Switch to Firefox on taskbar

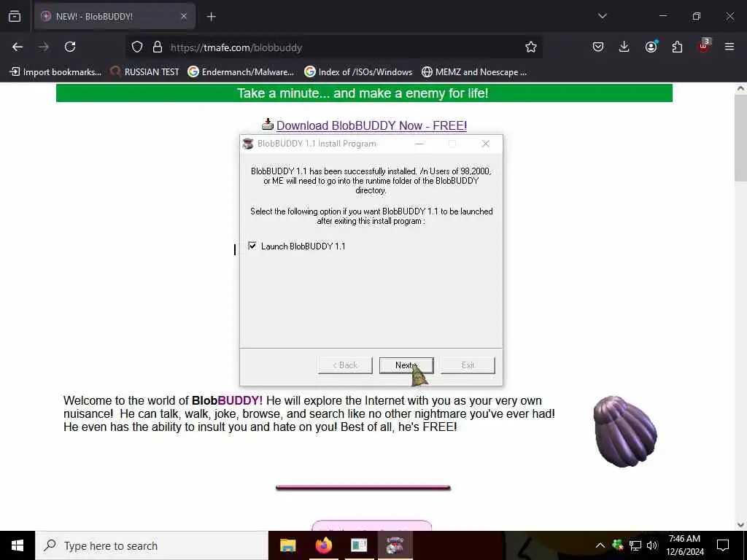(323, 545)
